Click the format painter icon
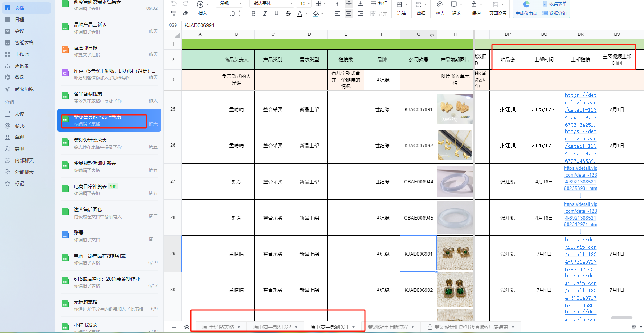 click(x=174, y=13)
